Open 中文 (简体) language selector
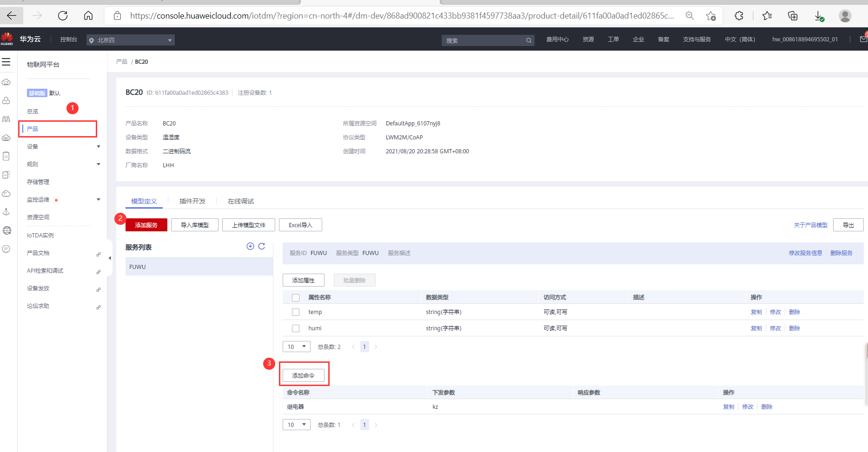Image resolution: width=868 pixels, height=452 pixels. [x=740, y=39]
